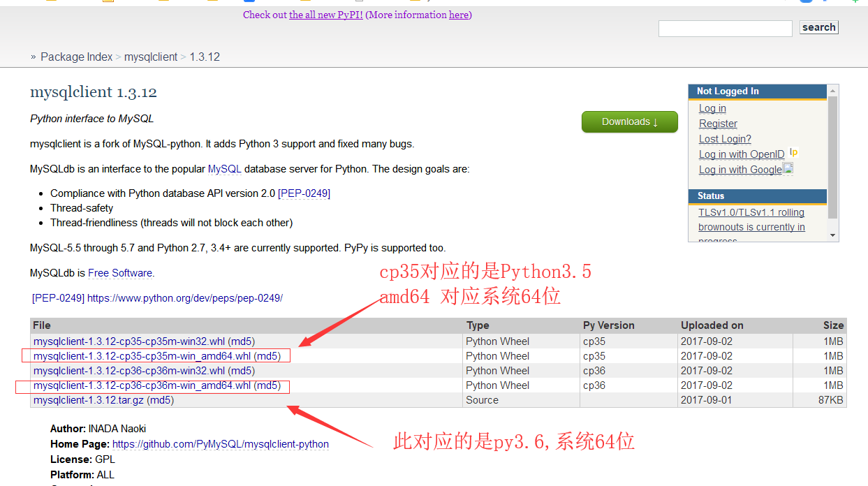Go to Package Index breadcrumb
The image size is (868, 486).
(76, 57)
